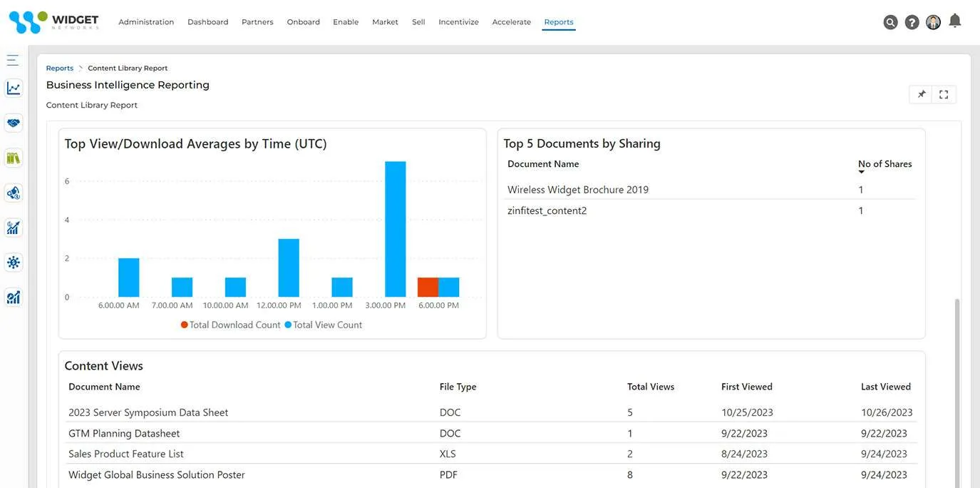Sort by the No of Shares arrow
The height and width of the screenshot is (488, 980).
click(x=861, y=173)
